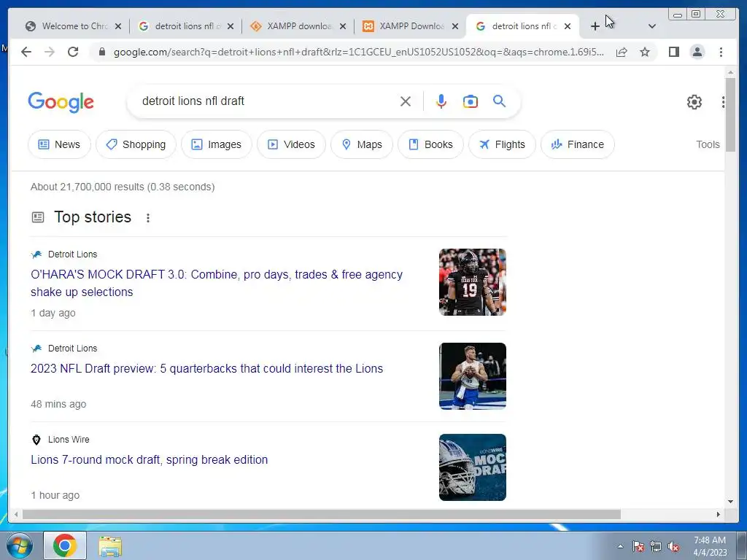Go back to the previous page

click(x=26, y=52)
